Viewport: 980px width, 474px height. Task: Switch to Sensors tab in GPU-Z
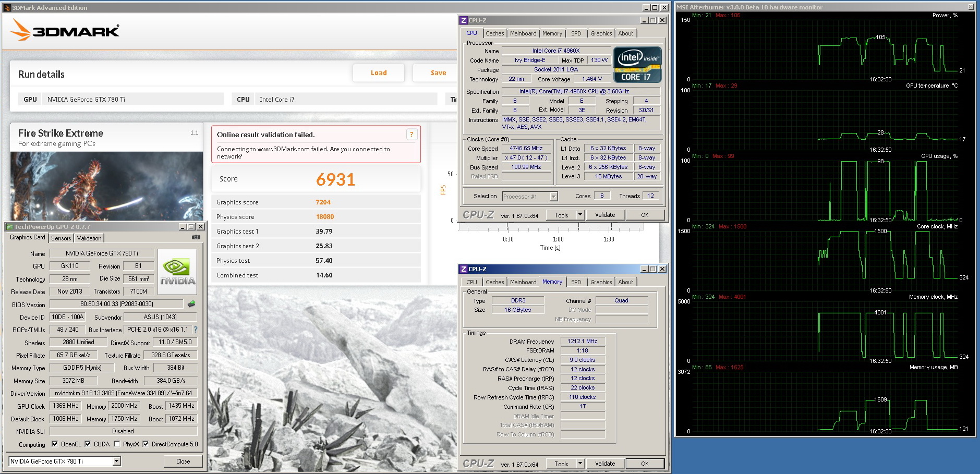(61, 238)
